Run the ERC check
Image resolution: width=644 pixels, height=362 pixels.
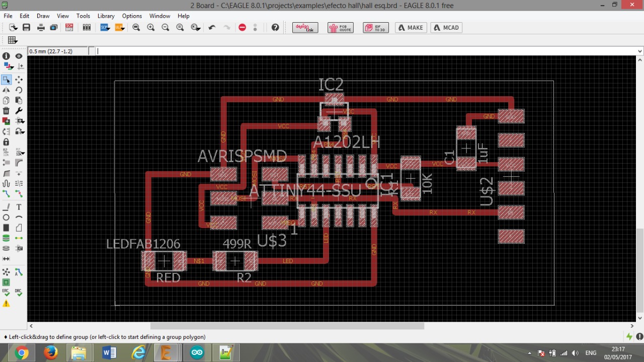click(6, 293)
